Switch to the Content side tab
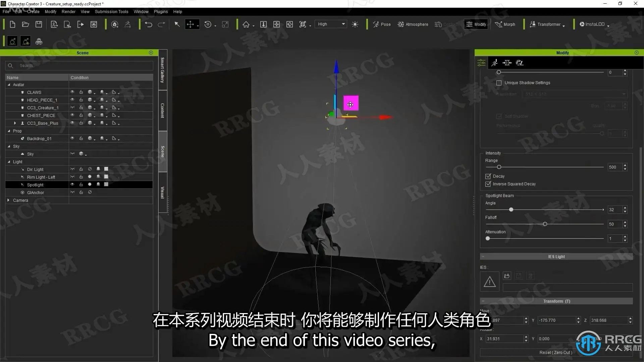644x362 pixels. pyautogui.click(x=163, y=110)
